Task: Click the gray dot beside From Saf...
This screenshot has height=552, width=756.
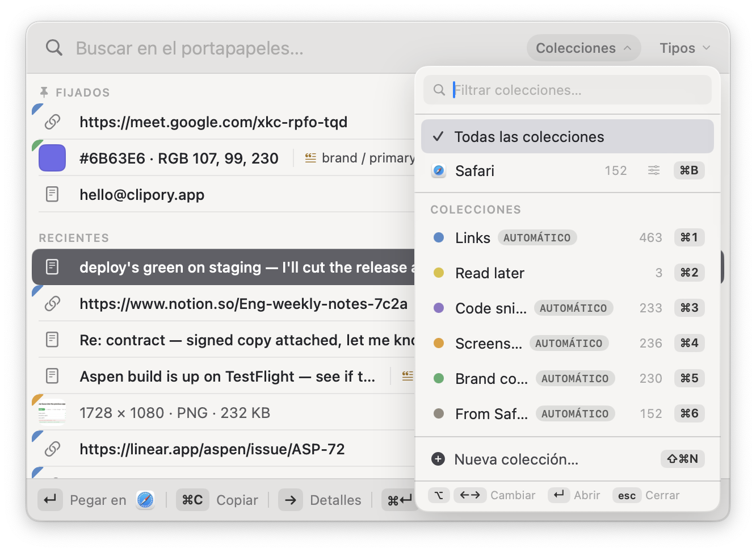Action: coord(439,413)
